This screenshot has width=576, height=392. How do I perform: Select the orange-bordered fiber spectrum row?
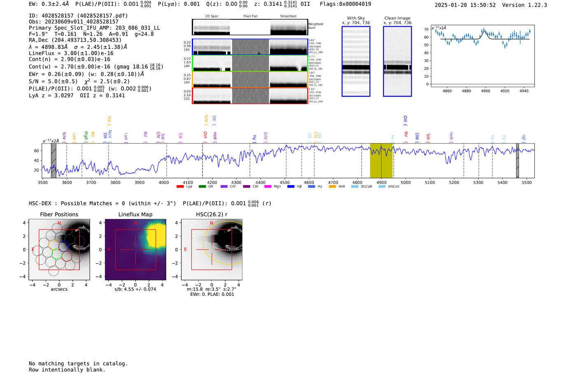coord(250,79)
